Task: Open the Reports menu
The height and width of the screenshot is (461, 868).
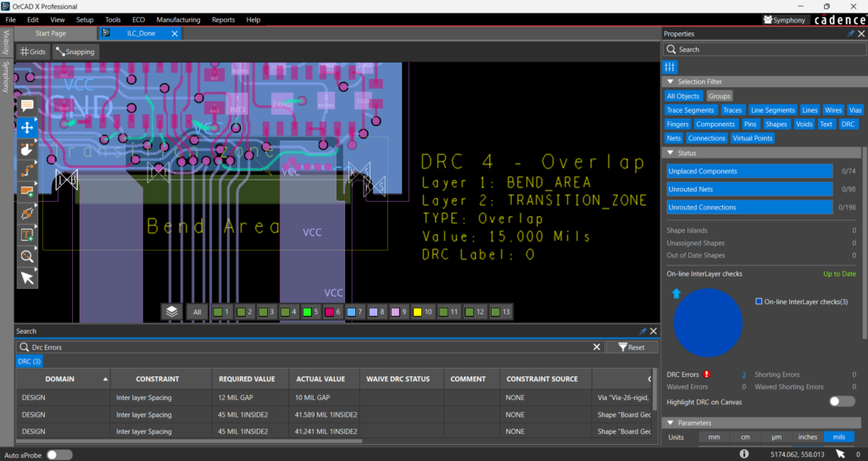Action: 223,19
